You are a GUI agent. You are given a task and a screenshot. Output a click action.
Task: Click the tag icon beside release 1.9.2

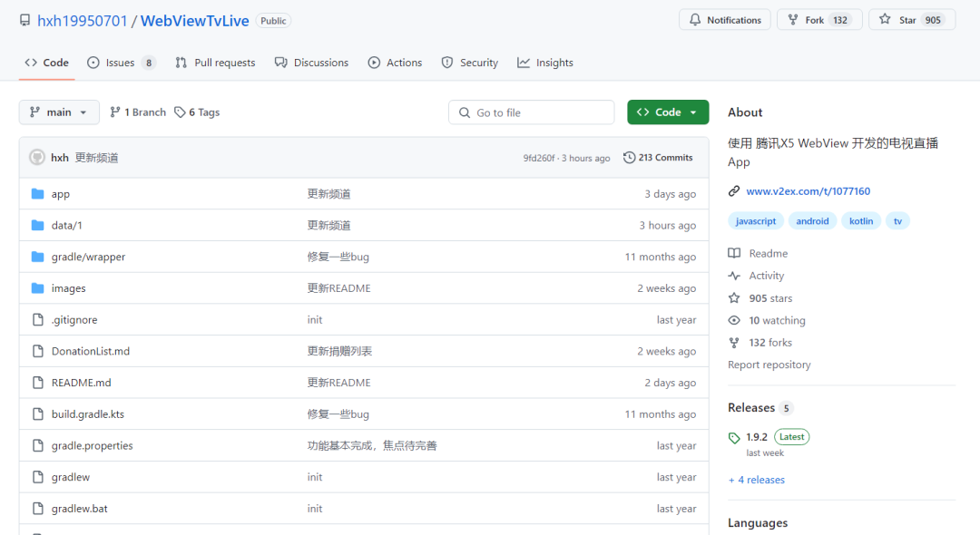[734, 438]
